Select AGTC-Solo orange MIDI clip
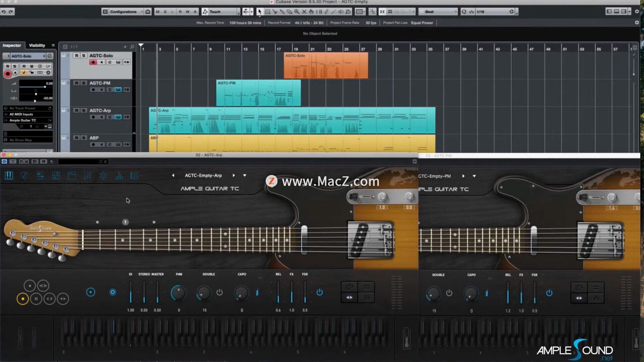This screenshot has width=644, height=362. [x=326, y=66]
